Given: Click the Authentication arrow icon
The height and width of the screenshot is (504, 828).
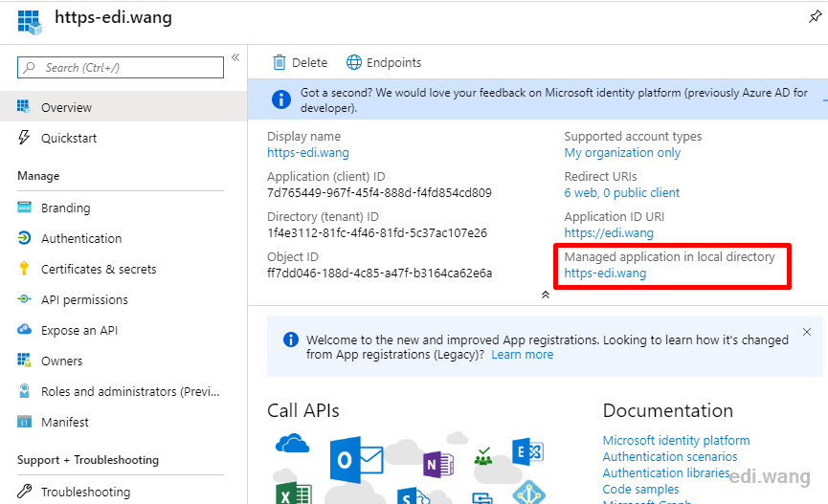Looking at the screenshot, I should (x=24, y=238).
